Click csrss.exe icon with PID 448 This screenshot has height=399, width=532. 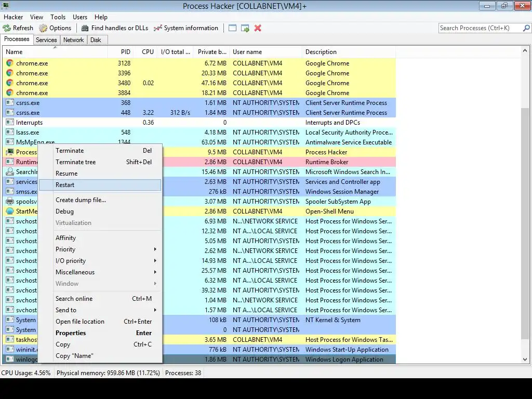10,112
